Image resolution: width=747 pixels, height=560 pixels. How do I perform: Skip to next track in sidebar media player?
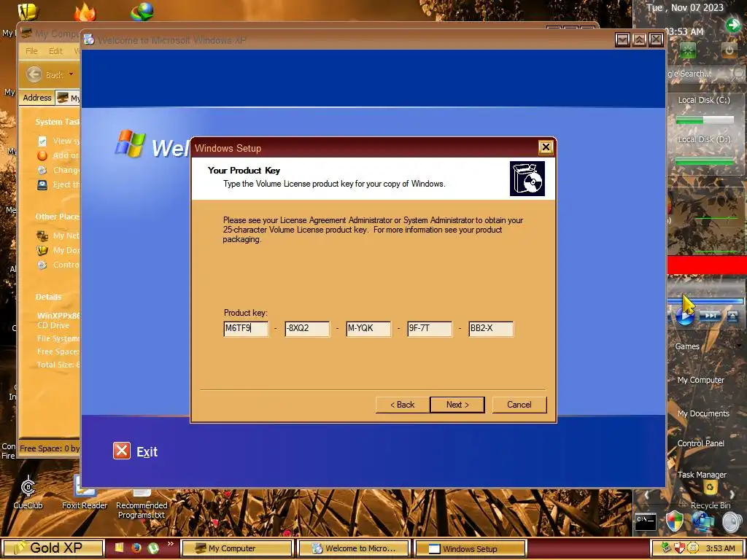(x=711, y=315)
